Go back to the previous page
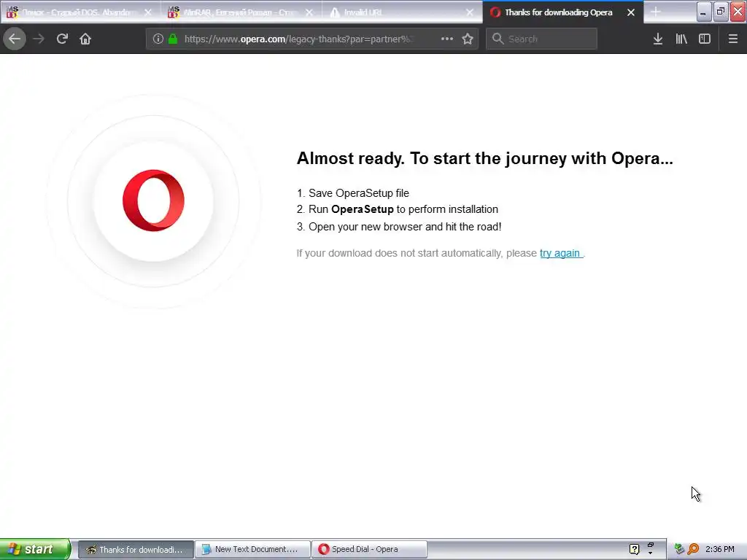 pos(15,39)
